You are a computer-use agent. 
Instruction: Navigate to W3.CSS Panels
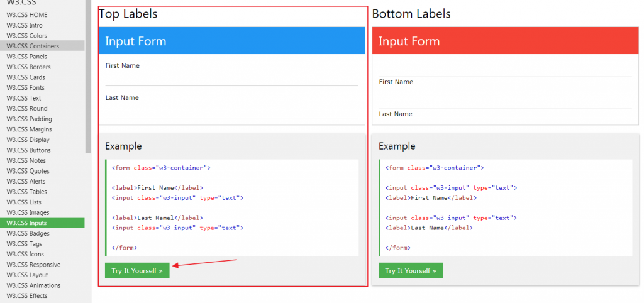[27, 57]
